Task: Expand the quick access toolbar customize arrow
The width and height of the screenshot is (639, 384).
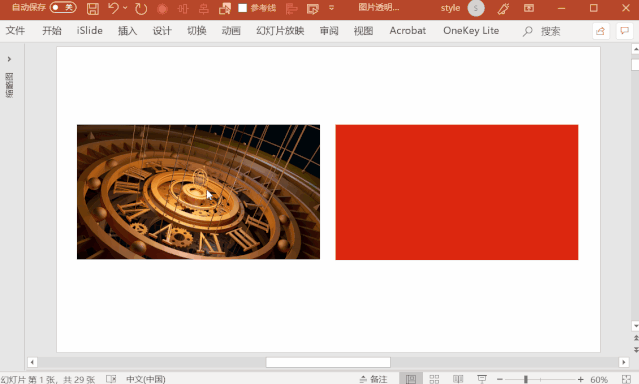Action: (331, 8)
